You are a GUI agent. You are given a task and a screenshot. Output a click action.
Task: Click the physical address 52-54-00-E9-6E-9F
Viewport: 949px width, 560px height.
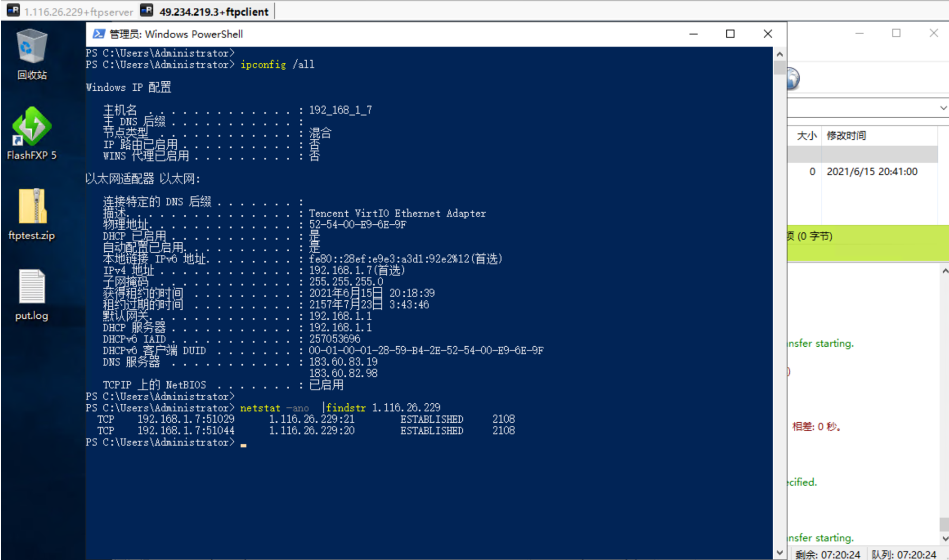(357, 225)
